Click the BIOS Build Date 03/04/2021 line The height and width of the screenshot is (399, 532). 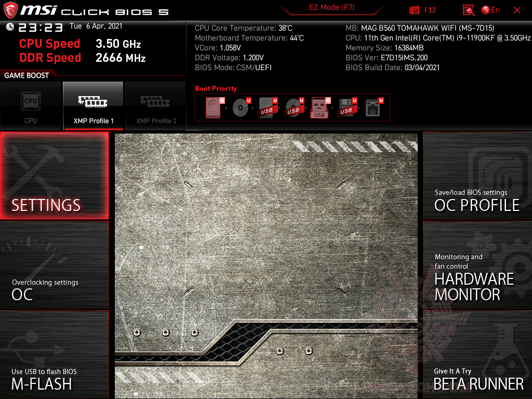point(393,68)
